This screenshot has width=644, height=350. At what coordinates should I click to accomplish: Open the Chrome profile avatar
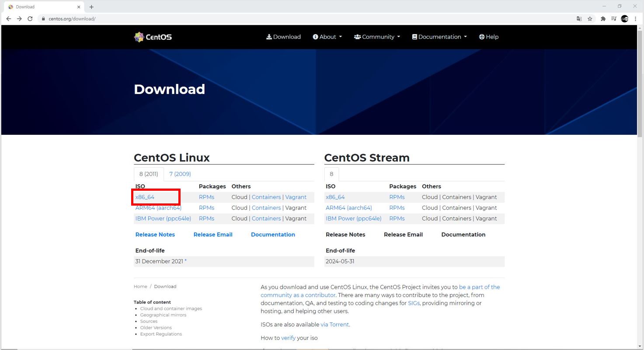coord(625,19)
